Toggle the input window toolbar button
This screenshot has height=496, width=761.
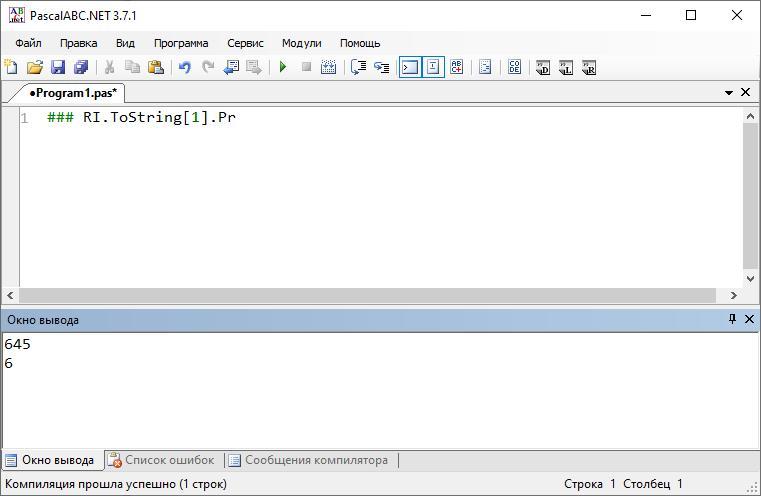click(433, 67)
